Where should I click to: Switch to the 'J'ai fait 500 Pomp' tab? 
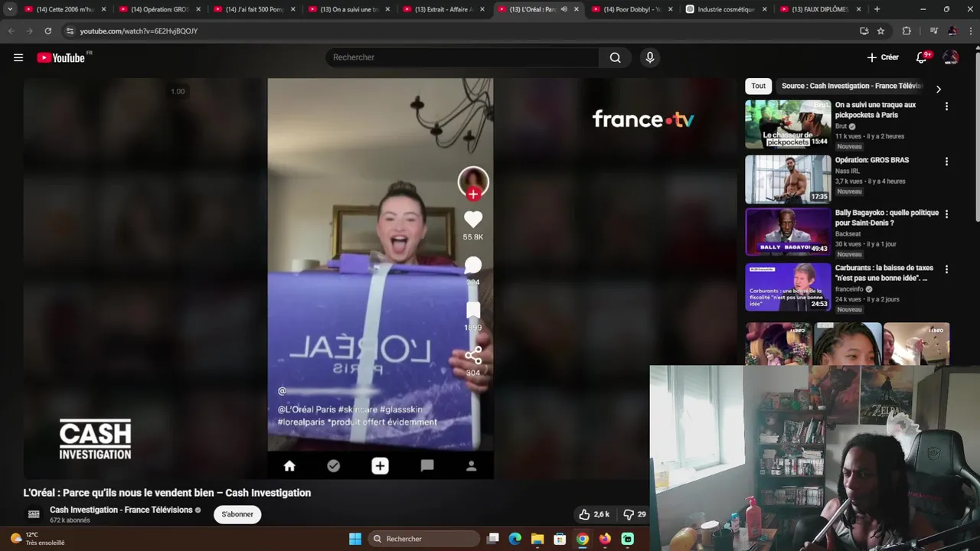tap(253, 9)
